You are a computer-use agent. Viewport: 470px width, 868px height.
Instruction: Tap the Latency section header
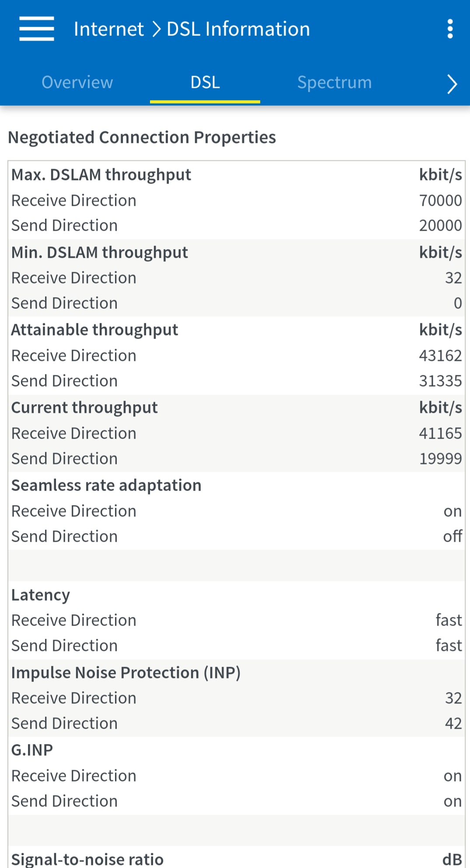point(41,595)
